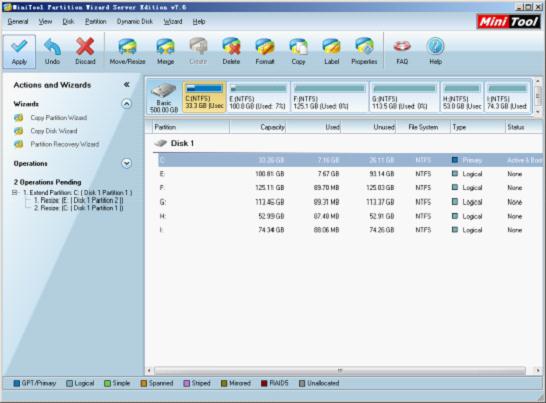The image size is (546, 403).
Task: Open partition Properties toolbar icon
Action: point(364,47)
